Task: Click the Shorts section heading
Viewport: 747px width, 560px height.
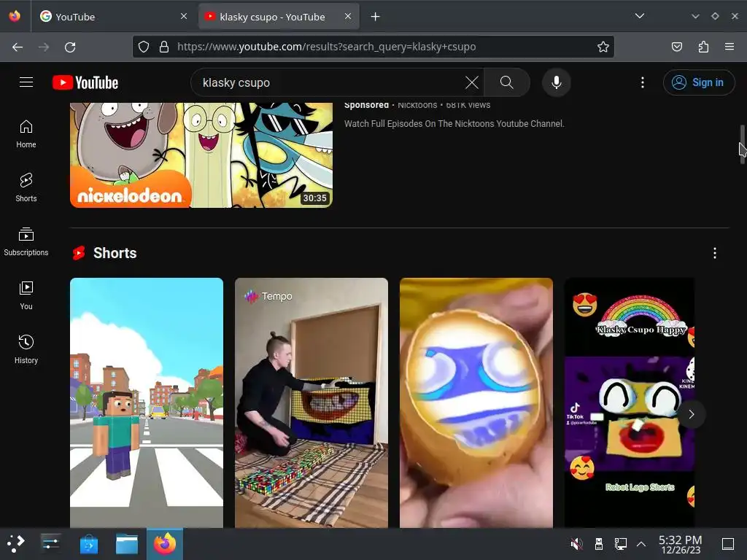Action: [x=115, y=253]
